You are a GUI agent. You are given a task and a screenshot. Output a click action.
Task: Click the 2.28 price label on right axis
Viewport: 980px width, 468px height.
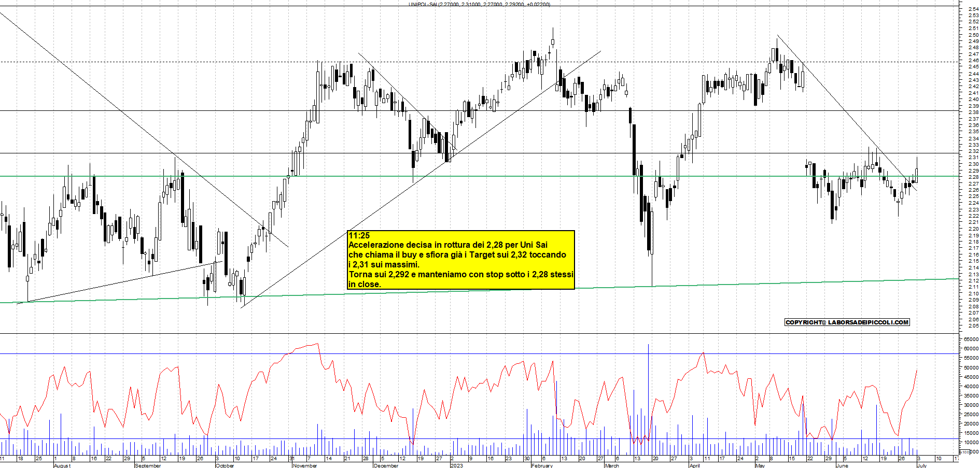973,177
